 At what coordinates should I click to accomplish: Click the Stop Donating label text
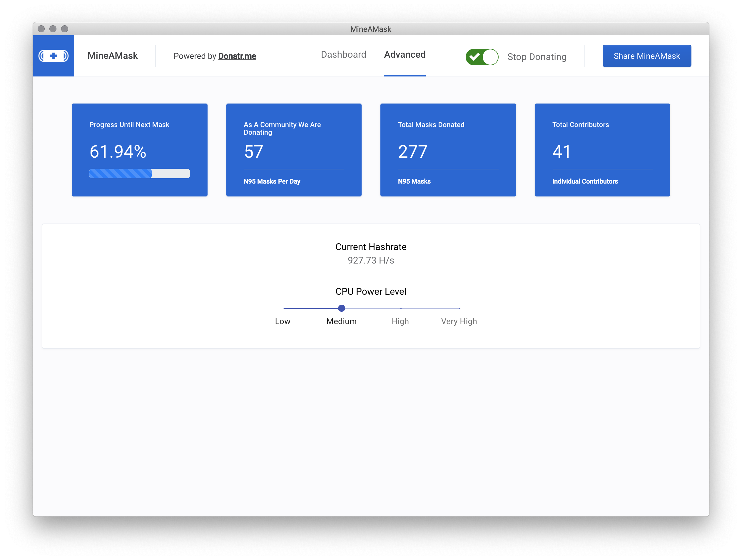[537, 57]
